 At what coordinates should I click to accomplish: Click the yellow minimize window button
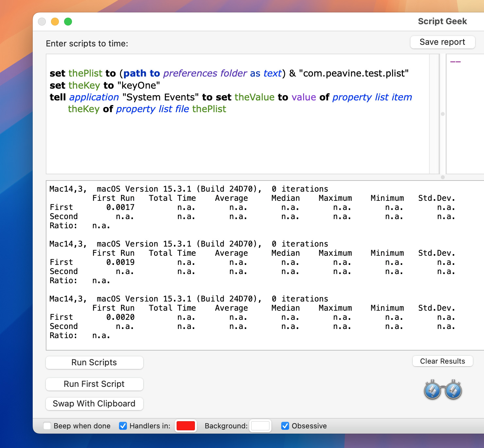[x=55, y=22]
